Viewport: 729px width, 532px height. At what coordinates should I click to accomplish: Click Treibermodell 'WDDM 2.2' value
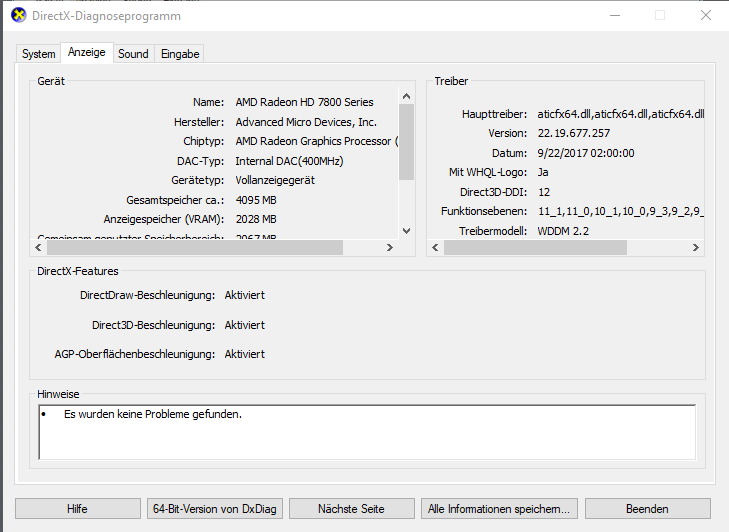click(x=563, y=231)
